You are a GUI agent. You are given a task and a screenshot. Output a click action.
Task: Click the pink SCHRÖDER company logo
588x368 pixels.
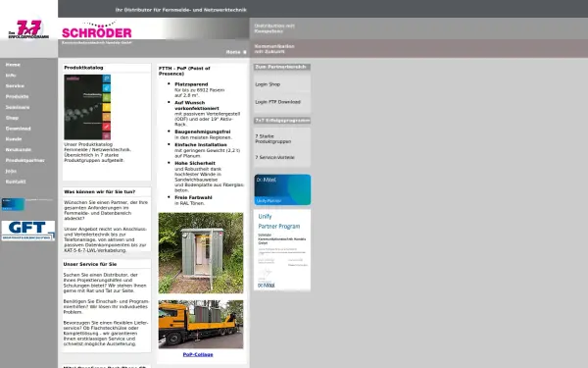coord(97,30)
